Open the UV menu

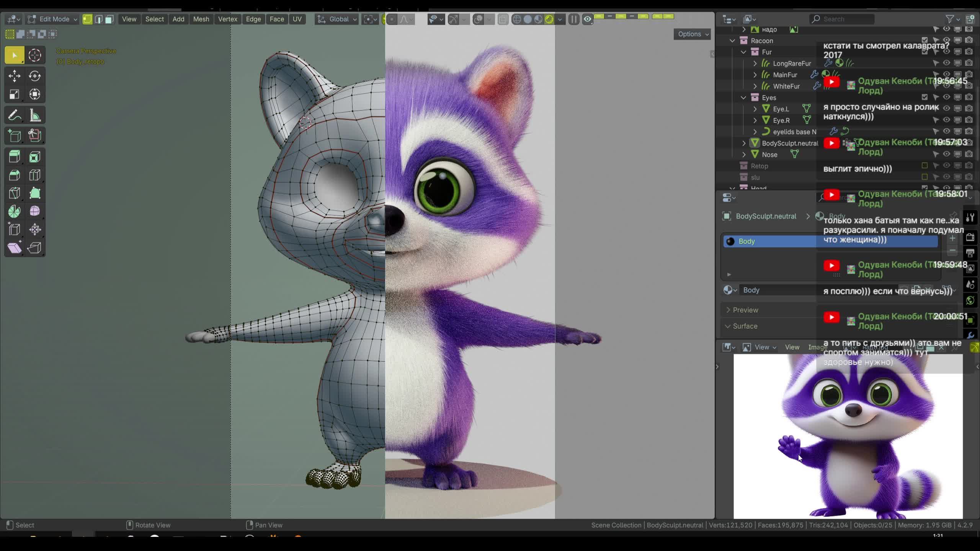tap(297, 19)
